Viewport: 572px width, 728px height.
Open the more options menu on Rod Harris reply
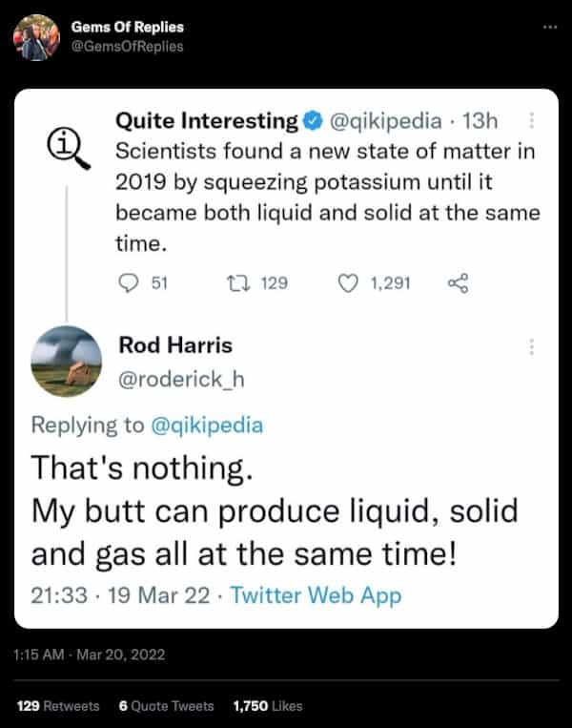point(531,347)
